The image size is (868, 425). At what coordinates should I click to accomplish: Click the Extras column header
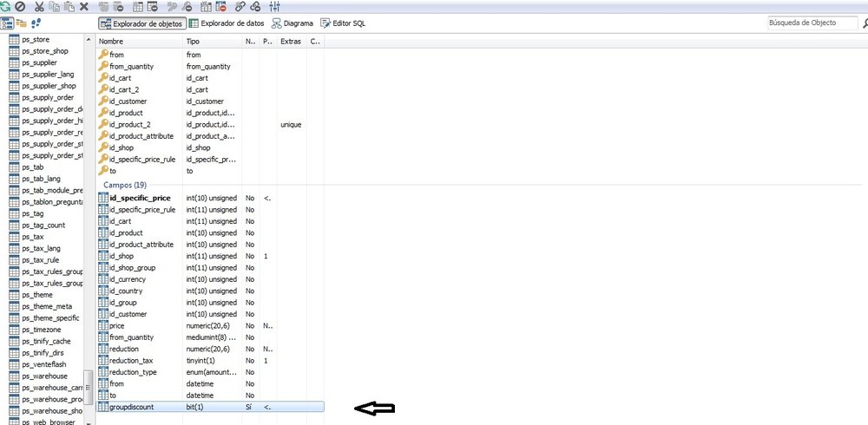292,42
